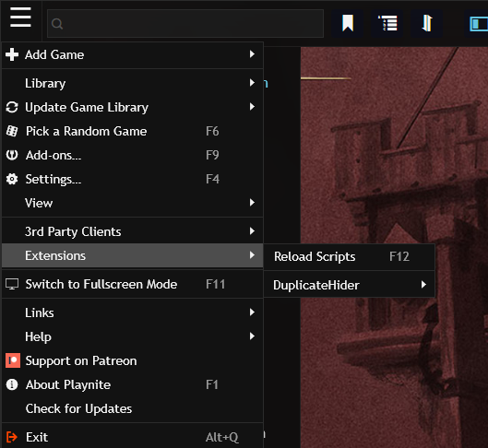This screenshot has height=448, width=488.
Task: Click the F9 shortcut label
Action: pyautogui.click(x=212, y=155)
